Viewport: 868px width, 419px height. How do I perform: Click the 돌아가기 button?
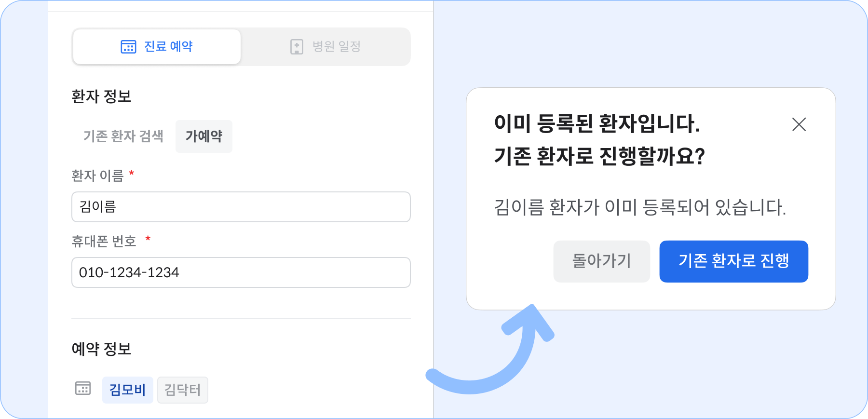(602, 261)
